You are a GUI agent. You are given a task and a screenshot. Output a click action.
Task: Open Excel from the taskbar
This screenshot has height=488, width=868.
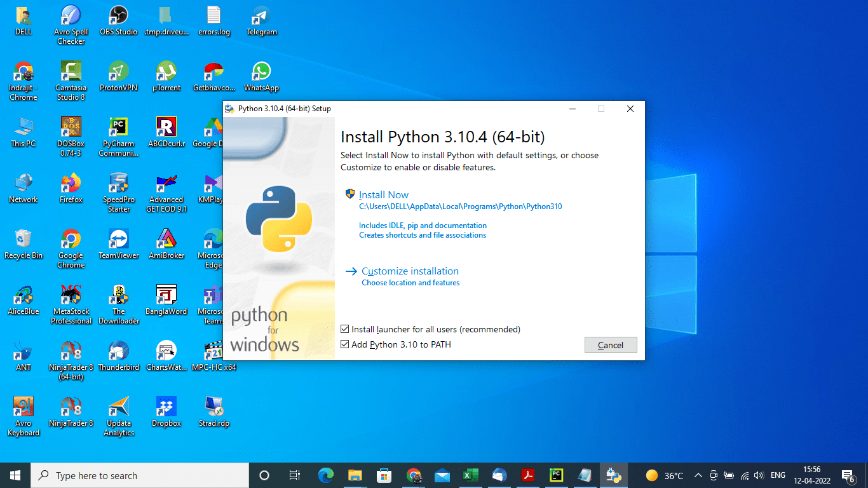tap(470, 475)
